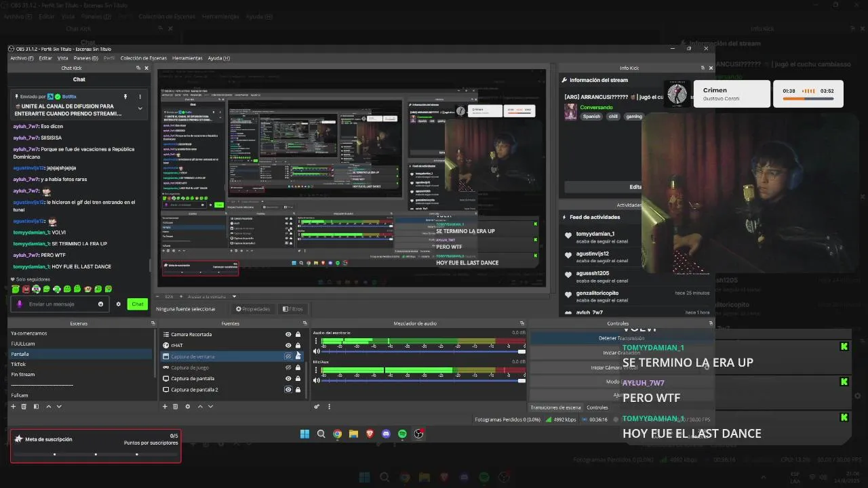Image resolution: width=868 pixels, height=488 pixels.
Task: Delete selected source with trash icon
Action: (x=176, y=407)
